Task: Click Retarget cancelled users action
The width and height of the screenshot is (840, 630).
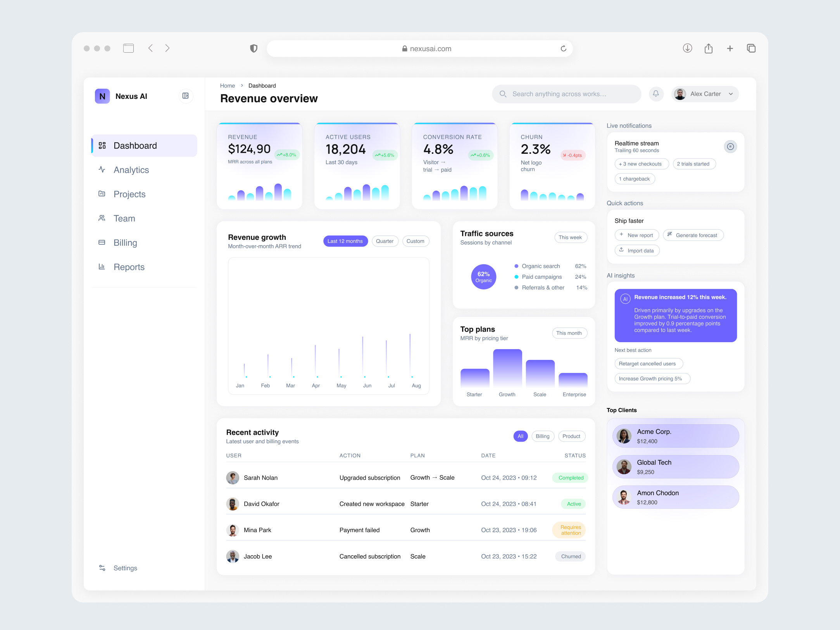Action: click(x=649, y=363)
